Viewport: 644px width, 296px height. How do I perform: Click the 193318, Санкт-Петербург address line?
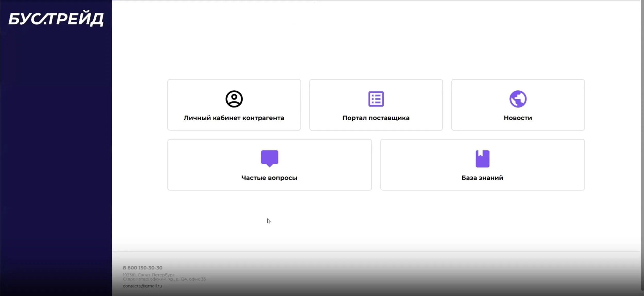click(x=148, y=275)
